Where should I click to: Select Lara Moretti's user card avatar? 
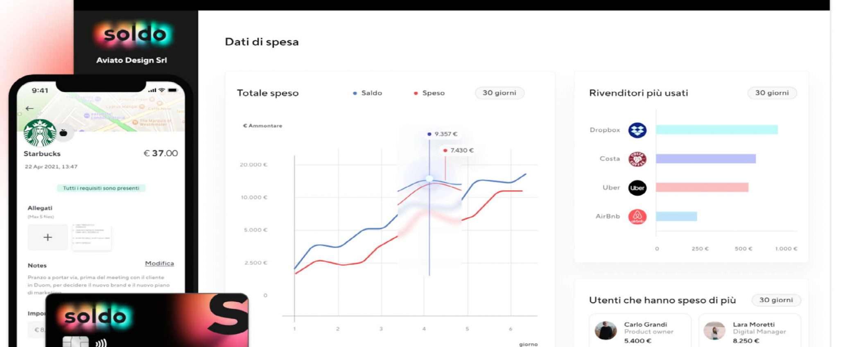pyautogui.click(x=714, y=331)
